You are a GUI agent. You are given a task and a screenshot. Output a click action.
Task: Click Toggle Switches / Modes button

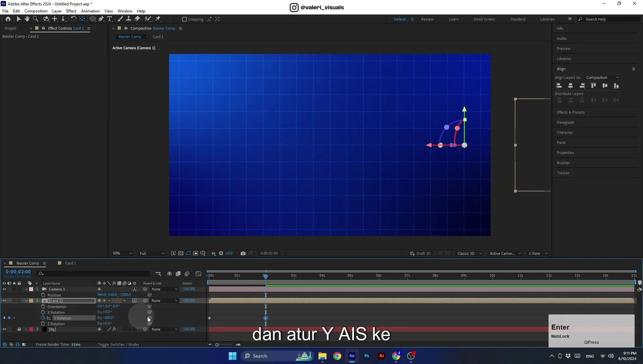pyautogui.click(x=119, y=345)
